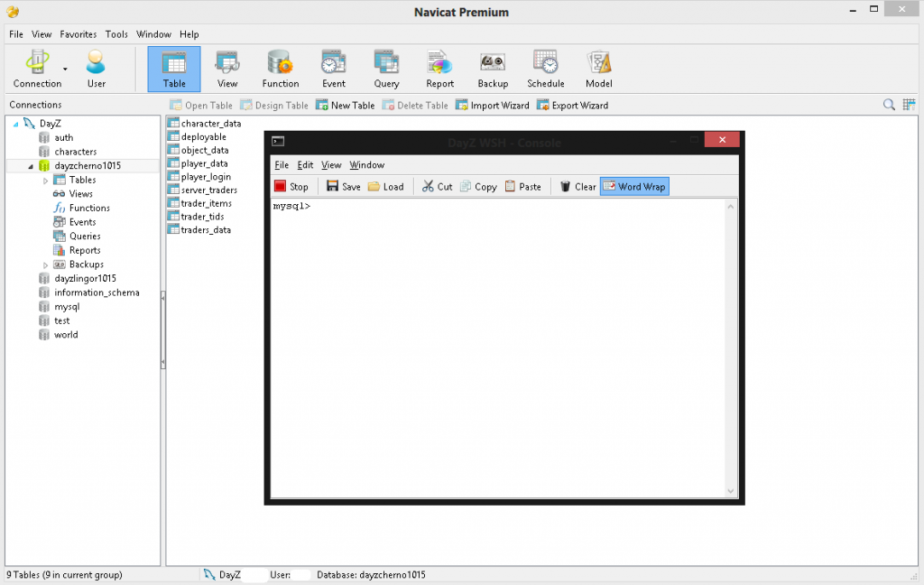Screen dimensions: 924x585
Task: Open the Tools menu
Action: (x=115, y=33)
